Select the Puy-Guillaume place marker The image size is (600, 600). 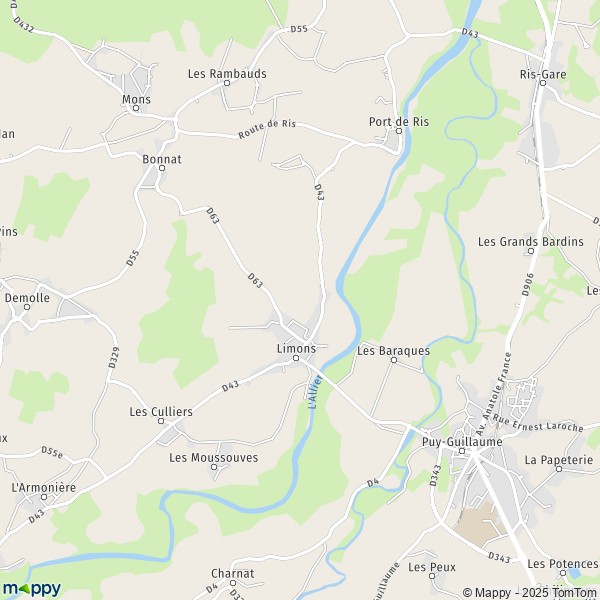point(462,451)
